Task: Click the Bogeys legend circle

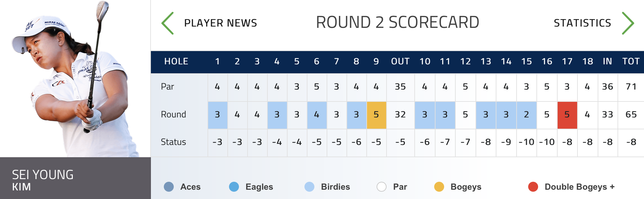Action: point(439,187)
